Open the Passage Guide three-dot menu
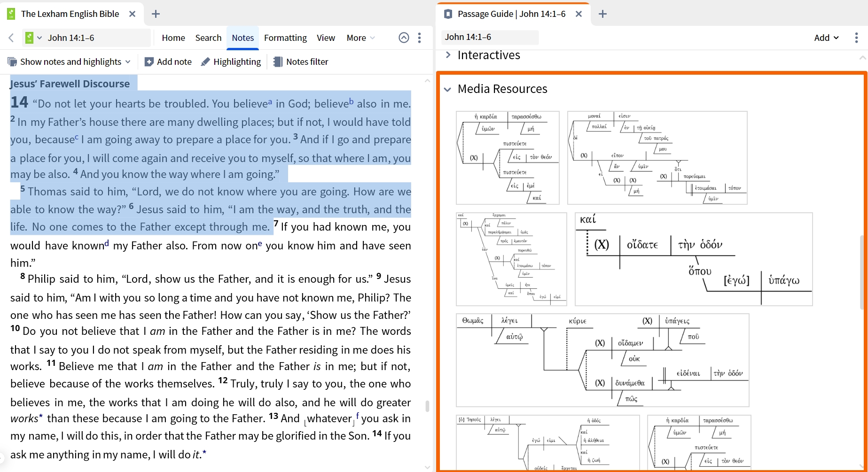Screen dimensions: 868x472 (x=856, y=38)
